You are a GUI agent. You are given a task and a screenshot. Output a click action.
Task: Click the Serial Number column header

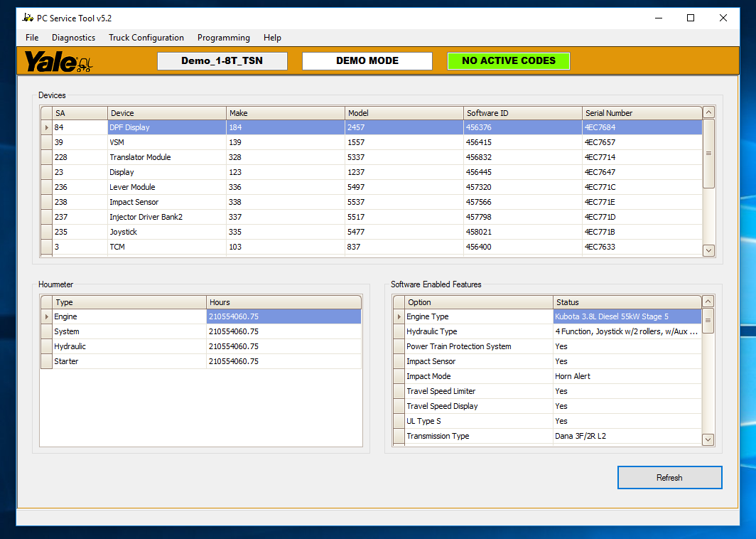[641, 112]
